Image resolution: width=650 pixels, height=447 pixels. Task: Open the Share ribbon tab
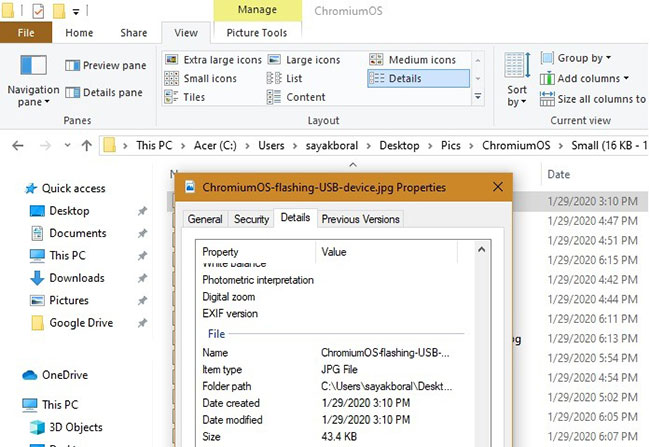tap(133, 33)
